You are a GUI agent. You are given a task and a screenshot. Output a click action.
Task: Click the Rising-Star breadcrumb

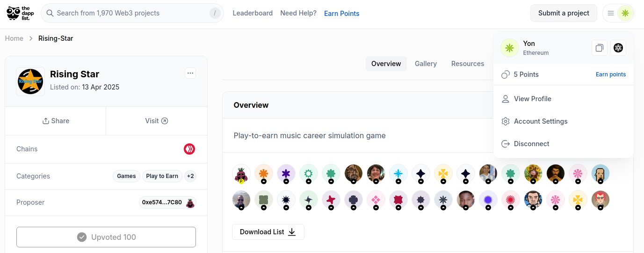[56, 38]
